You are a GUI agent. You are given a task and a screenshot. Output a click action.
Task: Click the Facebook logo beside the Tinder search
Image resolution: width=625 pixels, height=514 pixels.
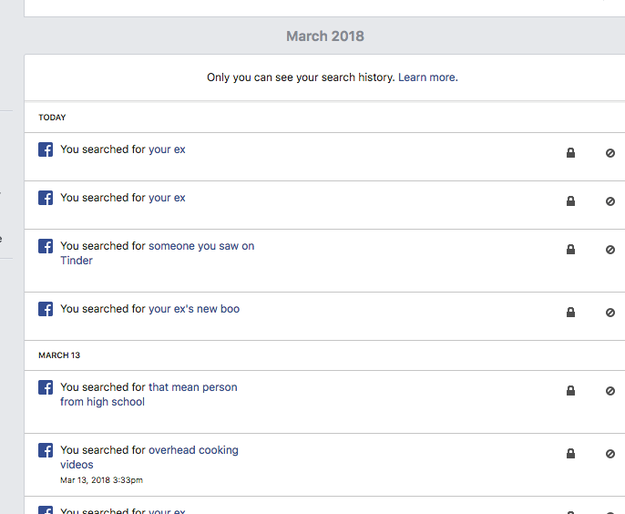[46, 246]
